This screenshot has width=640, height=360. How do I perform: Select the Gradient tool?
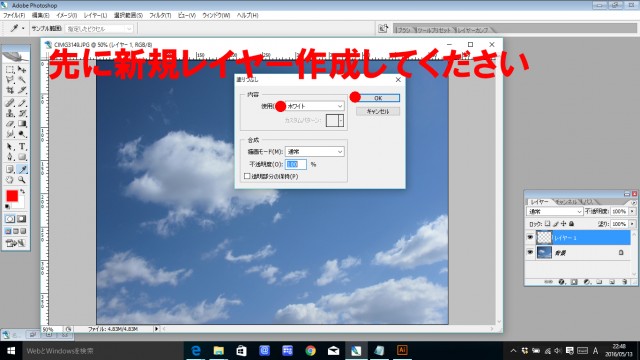coord(22,124)
